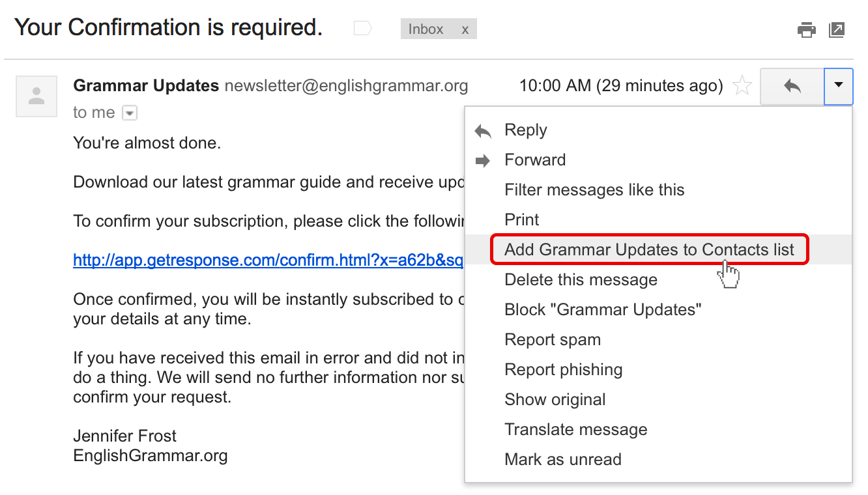Star this Grammar Updates message
This screenshot has height=495, width=868.
tap(742, 86)
